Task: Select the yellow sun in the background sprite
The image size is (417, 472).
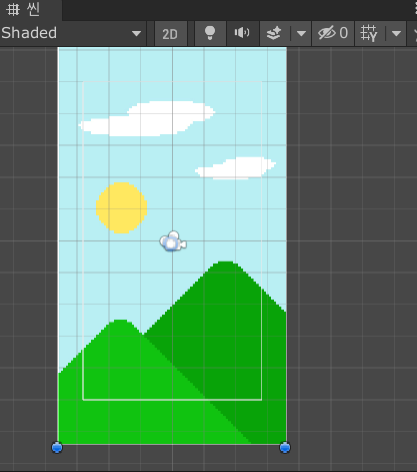Action: 122,208
